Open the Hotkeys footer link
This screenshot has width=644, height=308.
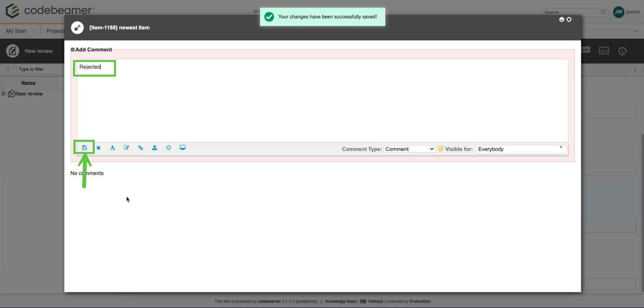375,301
